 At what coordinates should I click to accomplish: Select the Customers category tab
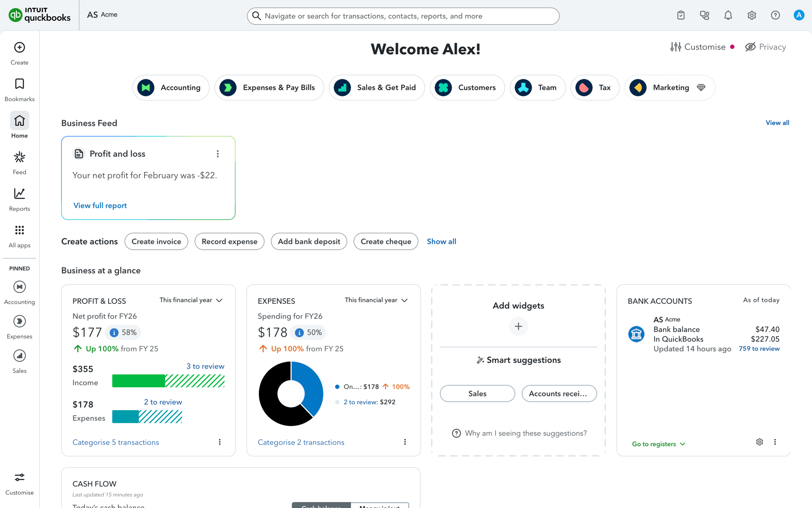467,88
